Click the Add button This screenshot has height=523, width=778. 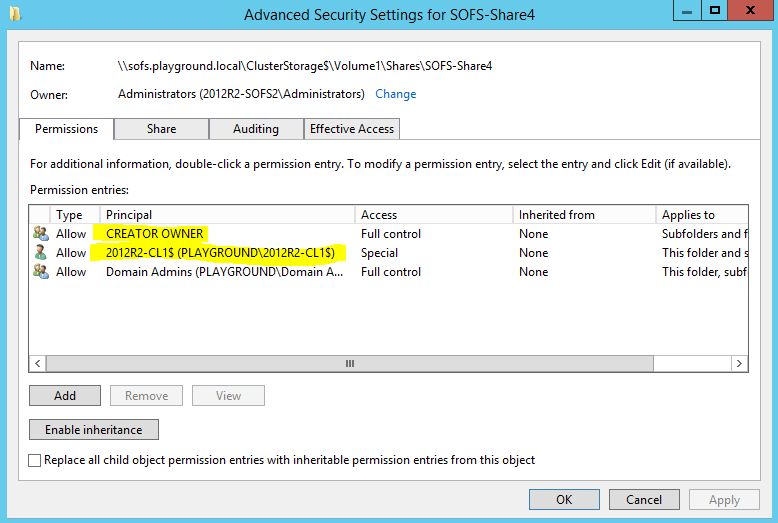(65, 396)
